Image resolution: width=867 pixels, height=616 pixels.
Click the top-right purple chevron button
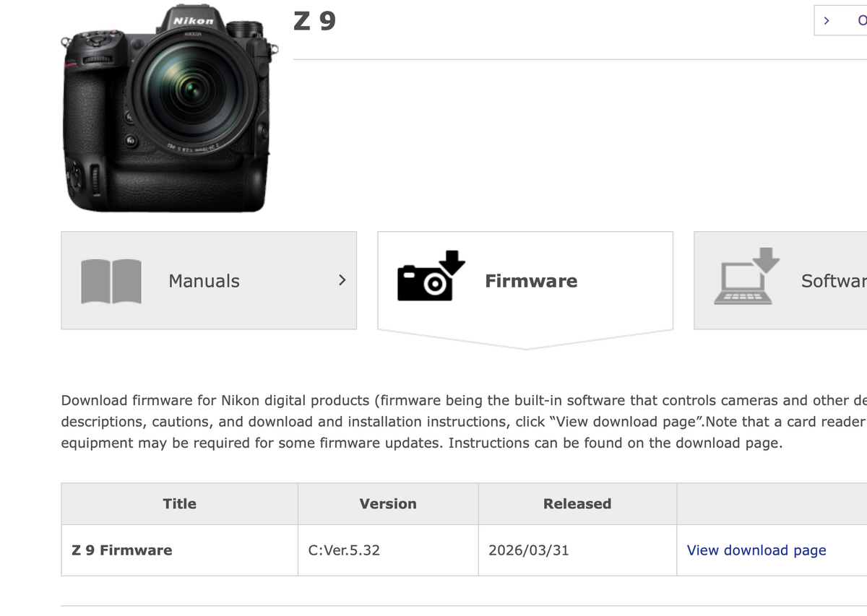(x=827, y=21)
